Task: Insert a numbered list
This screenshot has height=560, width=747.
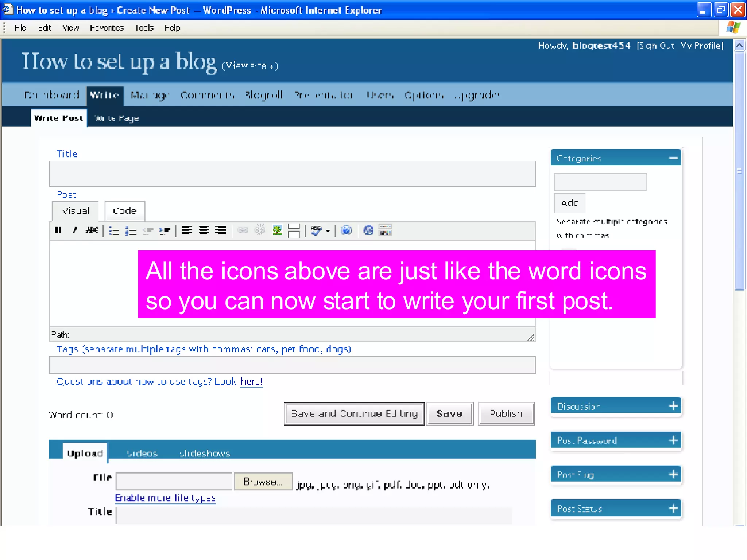Action: 131,230
